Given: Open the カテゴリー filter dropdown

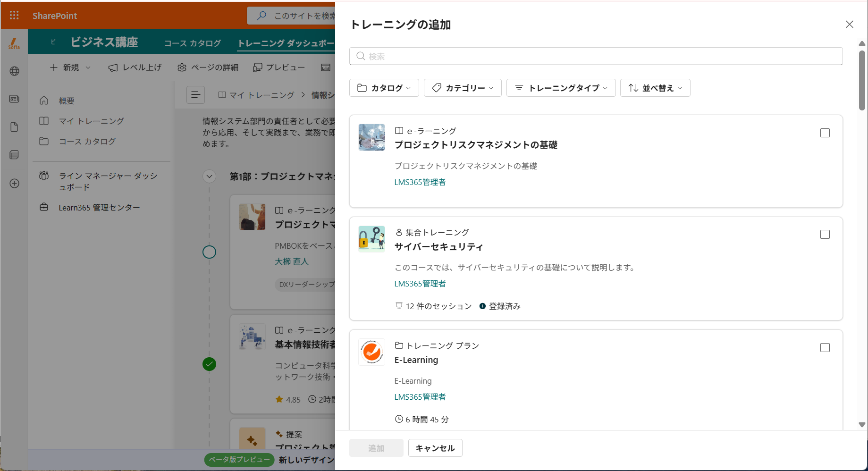Looking at the screenshot, I should click(463, 88).
